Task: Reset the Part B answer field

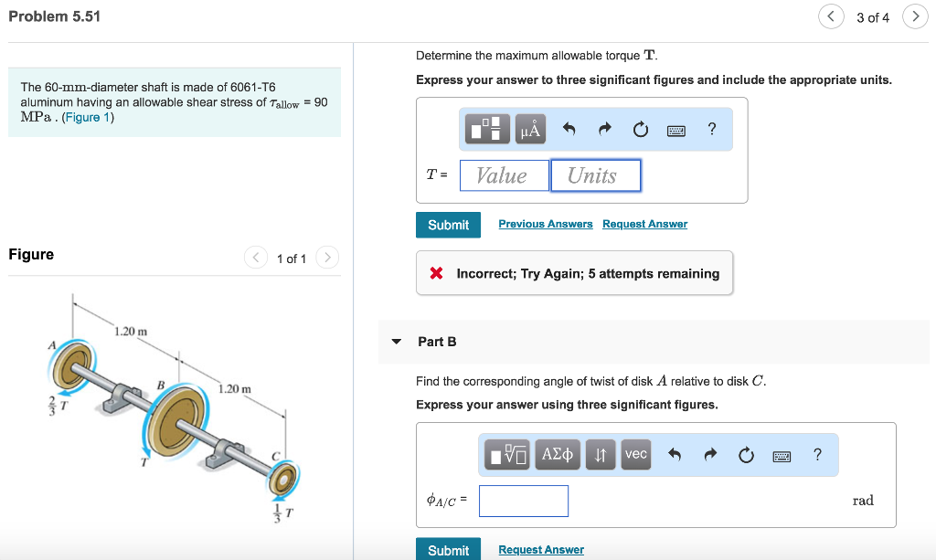Action: (746, 455)
